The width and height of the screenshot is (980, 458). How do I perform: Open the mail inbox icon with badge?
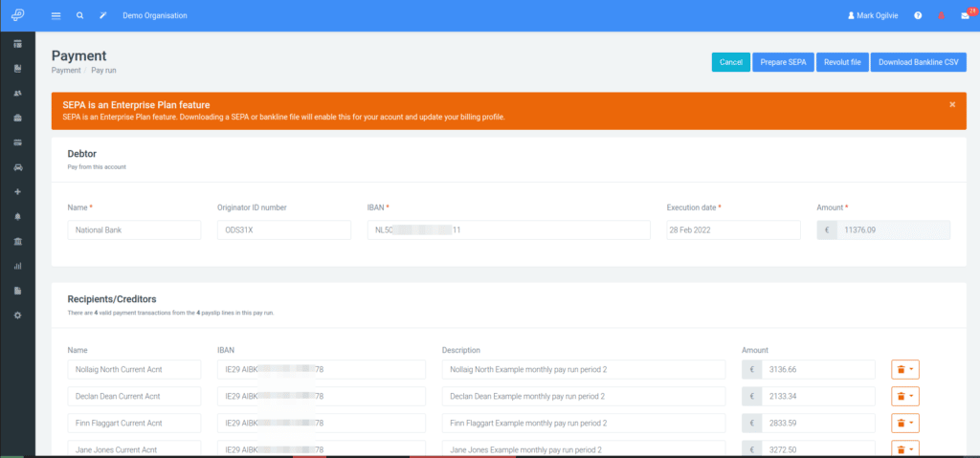(966, 15)
